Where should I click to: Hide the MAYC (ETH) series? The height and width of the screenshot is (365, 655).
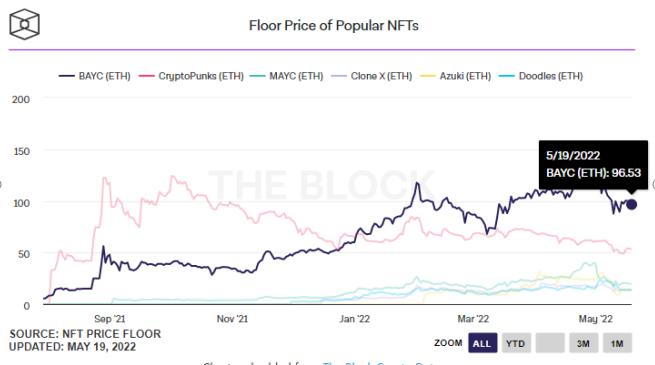click(286, 76)
